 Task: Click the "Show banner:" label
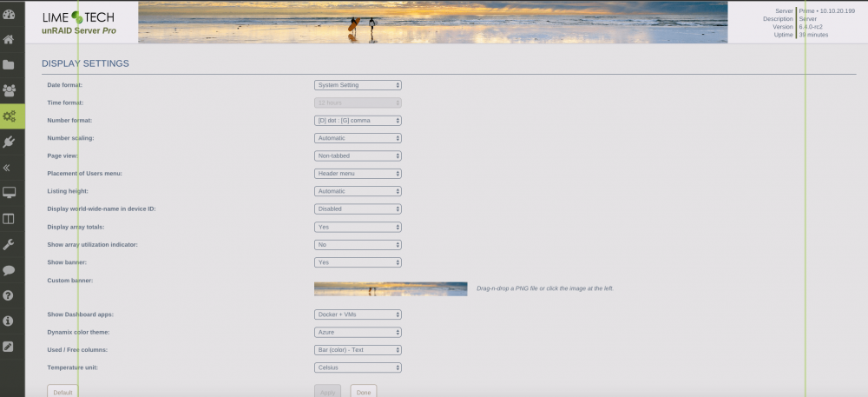click(67, 262)
